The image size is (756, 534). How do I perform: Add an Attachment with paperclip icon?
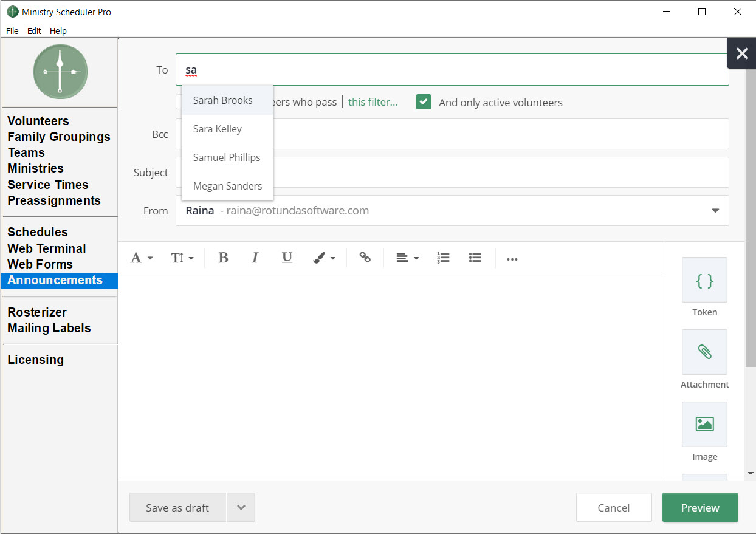(704, 352)
